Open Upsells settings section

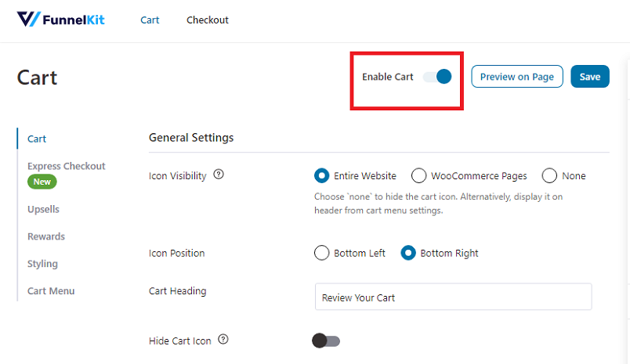click(x=43, y=210)
